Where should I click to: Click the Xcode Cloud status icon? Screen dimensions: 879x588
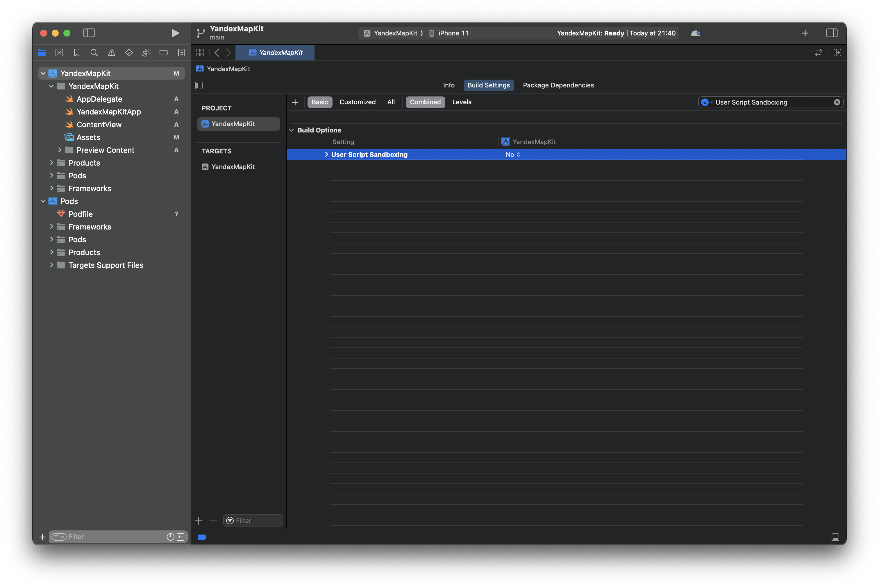point(695,33)
